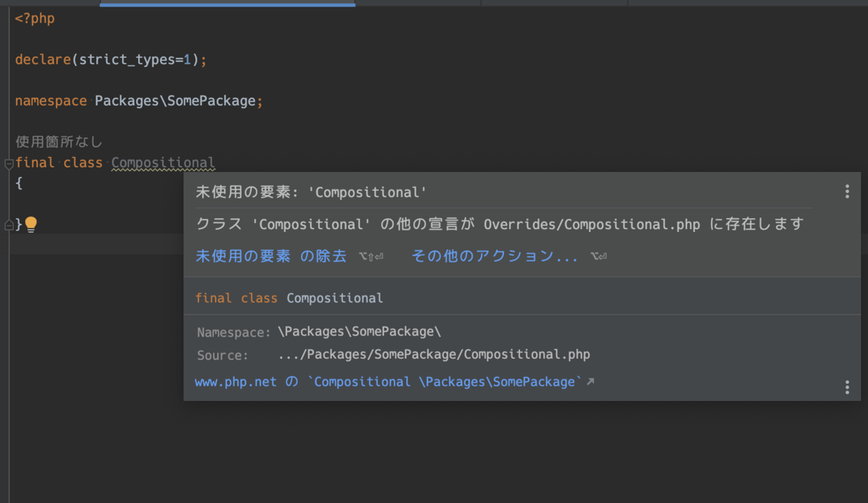Viewport: 868px width, 503px height.
Task: Click the Source path Compositional.php in the popup
Action: (x=434, y=355)
